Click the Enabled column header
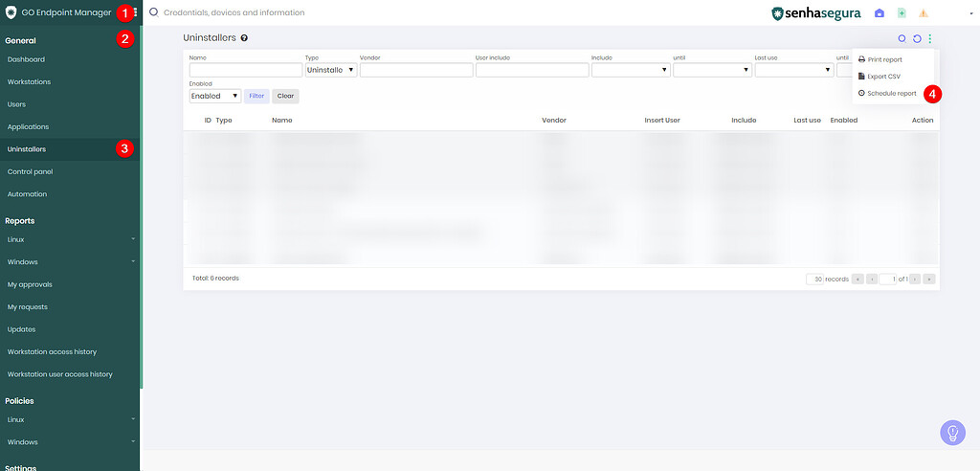The image size is (980, 471). 844,120
